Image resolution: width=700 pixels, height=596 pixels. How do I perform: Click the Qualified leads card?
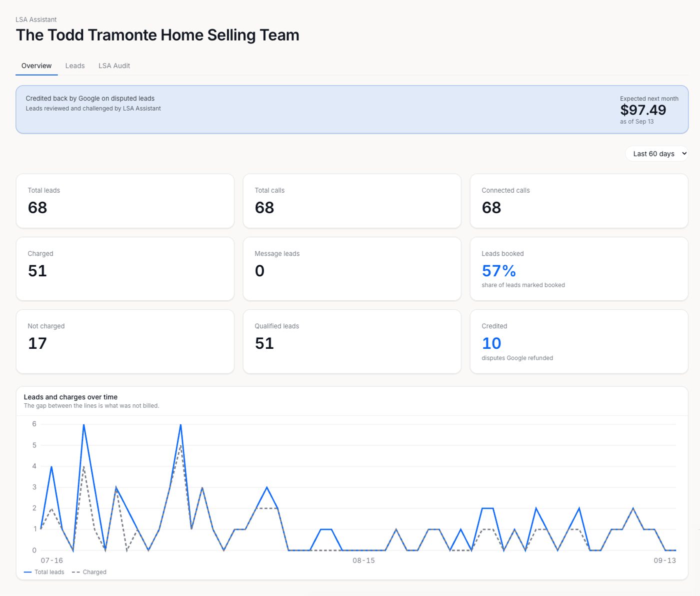point(352,341)
